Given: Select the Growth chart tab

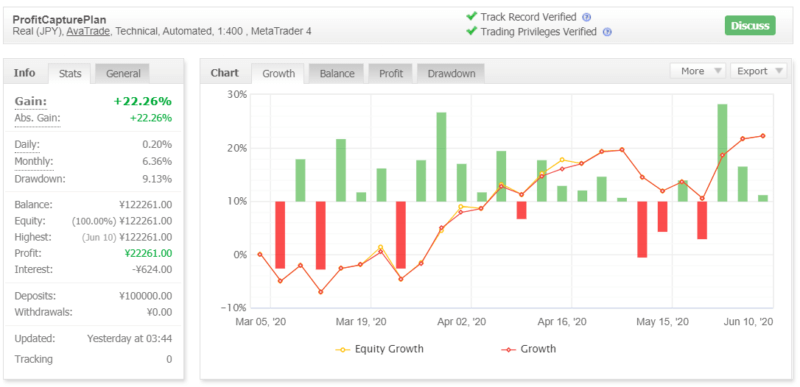Looking at the screenshot, I should [278, 73].
